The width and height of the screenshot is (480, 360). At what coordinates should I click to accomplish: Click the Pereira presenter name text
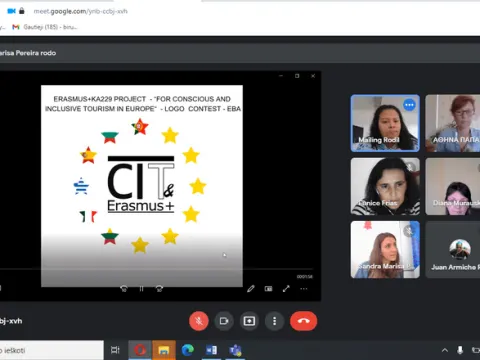click(x=28, y=53)
